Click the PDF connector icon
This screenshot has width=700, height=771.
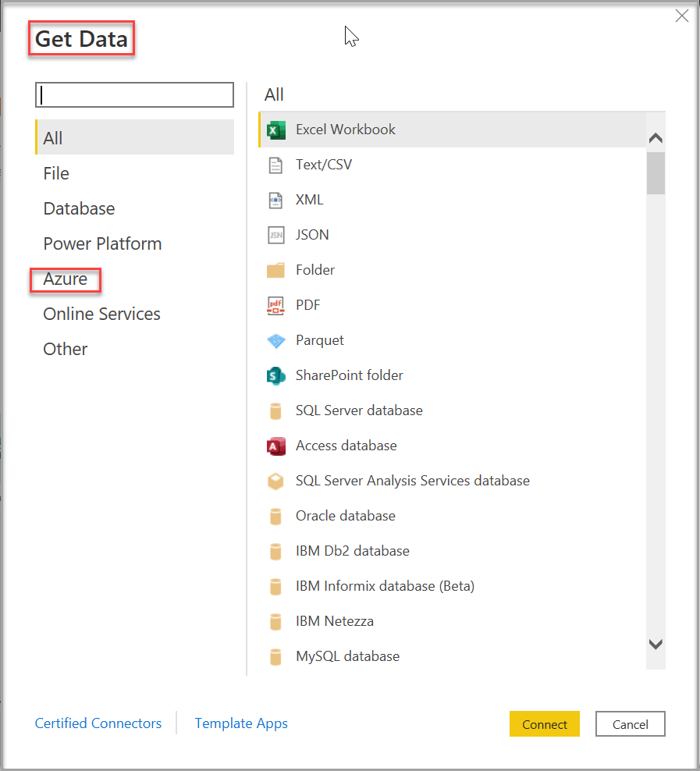(275, 305)
